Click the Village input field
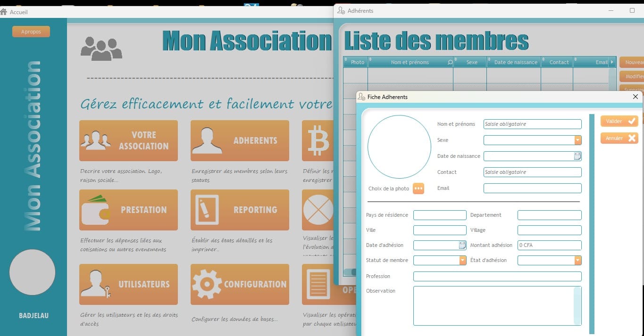 (550, 230)
